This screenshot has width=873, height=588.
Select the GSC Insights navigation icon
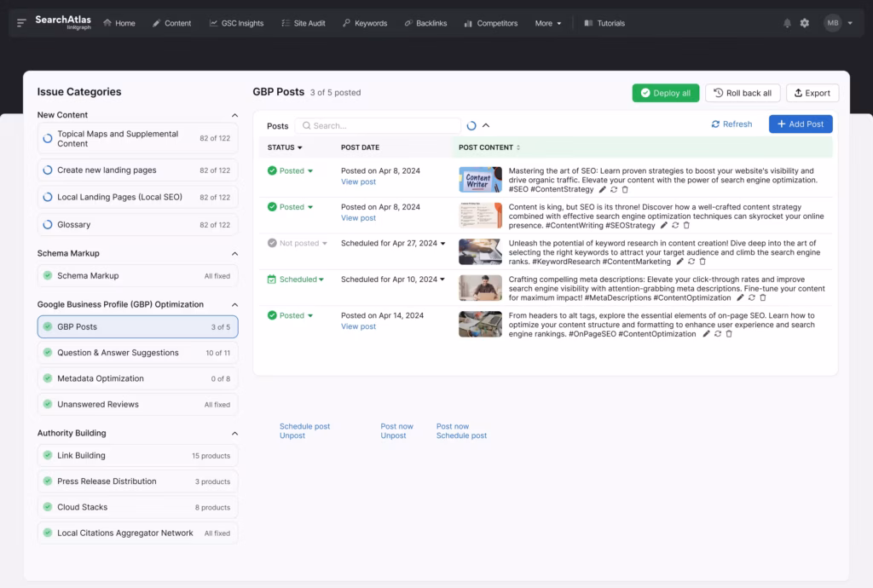[x=213, y=23]
